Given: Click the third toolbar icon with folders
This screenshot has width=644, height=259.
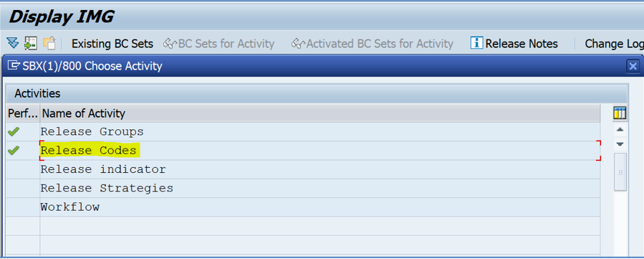Looking at the screenshot, I should point(49,43).
